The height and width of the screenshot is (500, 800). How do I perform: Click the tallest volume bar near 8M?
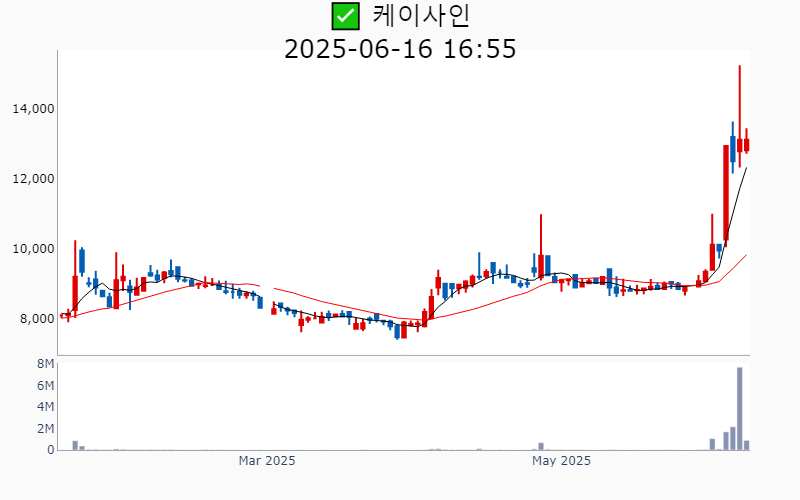[x=739, y=409]
